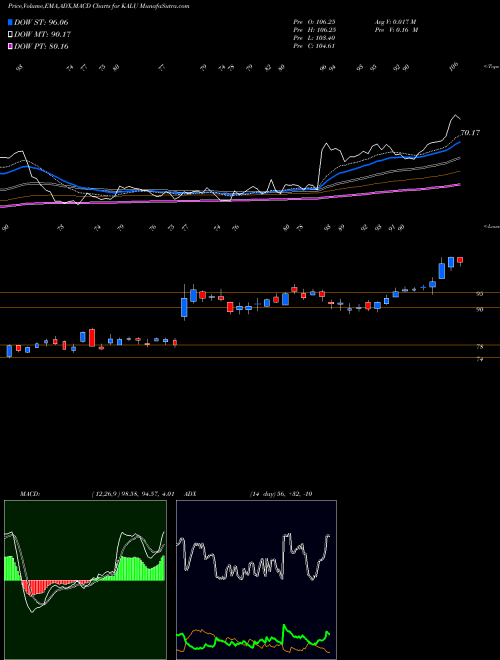Select the 'DOW PT: 80.16' legend text

pos(41,46)
